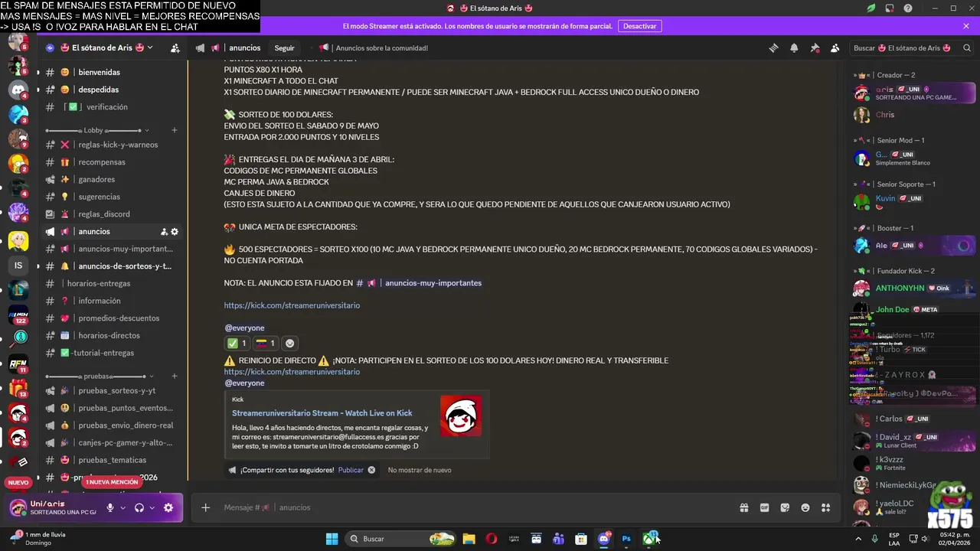The width and height of the screenshot is (980, 551).
Task: Open Streameruniversitario Stream embed title
Action: 322,413
